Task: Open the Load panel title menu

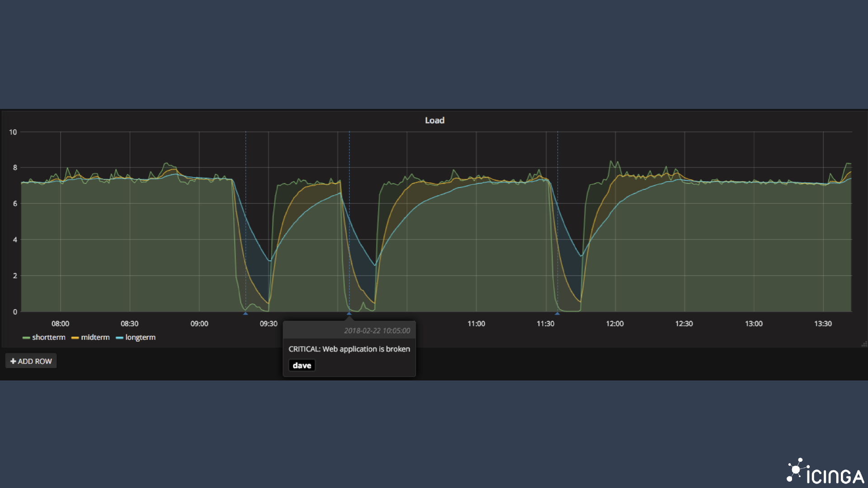Action: 434,120
